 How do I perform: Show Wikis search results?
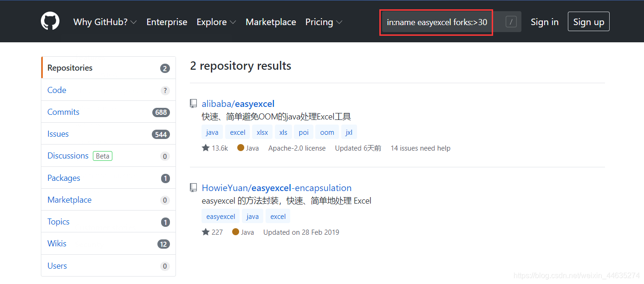(108, 244)
